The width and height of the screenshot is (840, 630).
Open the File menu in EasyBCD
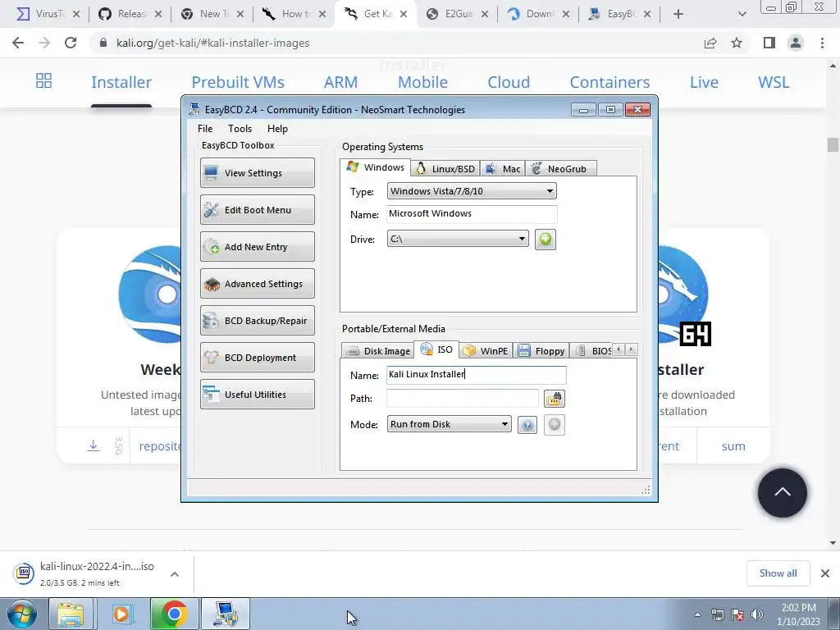click(x=204, y=129)
